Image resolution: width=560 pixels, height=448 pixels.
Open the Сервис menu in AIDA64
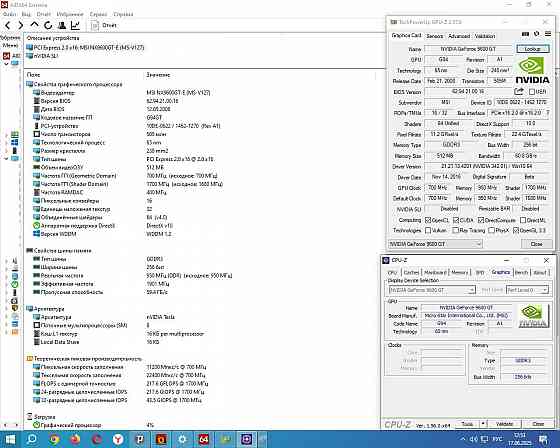point(98,14)
